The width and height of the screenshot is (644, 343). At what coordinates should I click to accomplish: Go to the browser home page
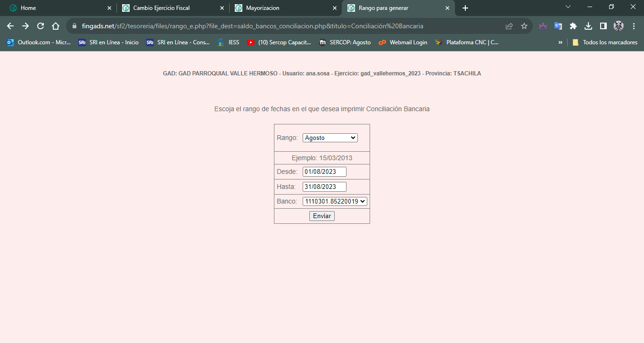56,26
